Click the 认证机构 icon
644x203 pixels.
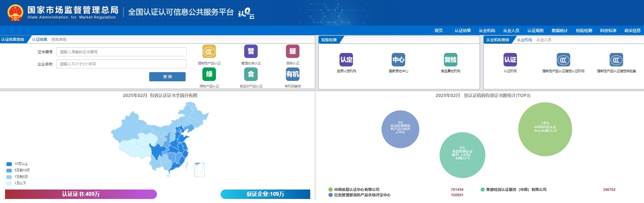point(510,60)
